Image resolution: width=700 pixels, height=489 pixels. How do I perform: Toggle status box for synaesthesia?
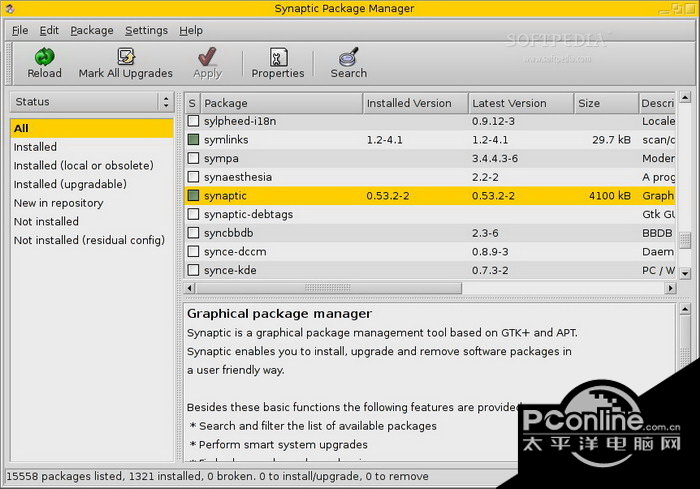(x=193, y=177)
